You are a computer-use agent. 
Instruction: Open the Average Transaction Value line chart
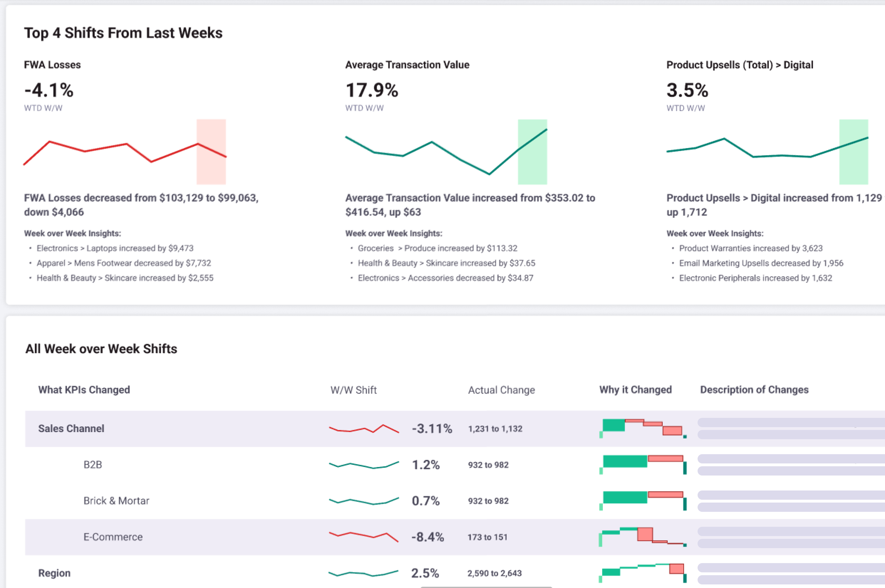tap(446, 152)
